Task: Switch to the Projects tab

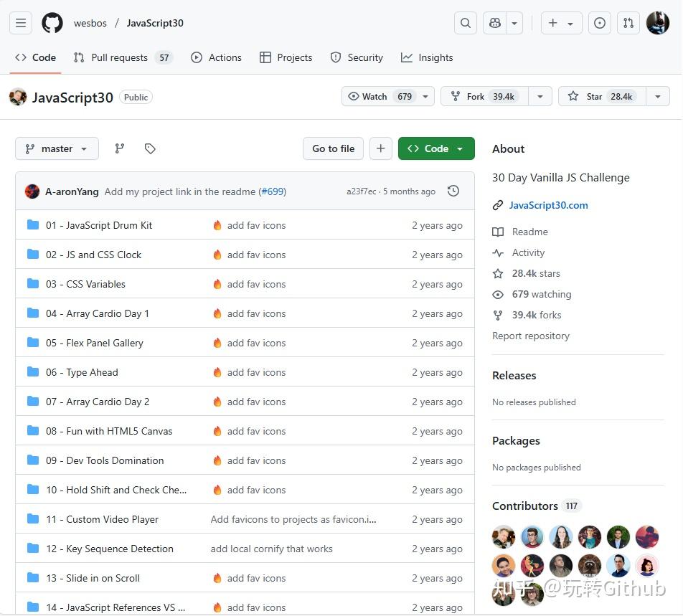Action: point(286,57)
